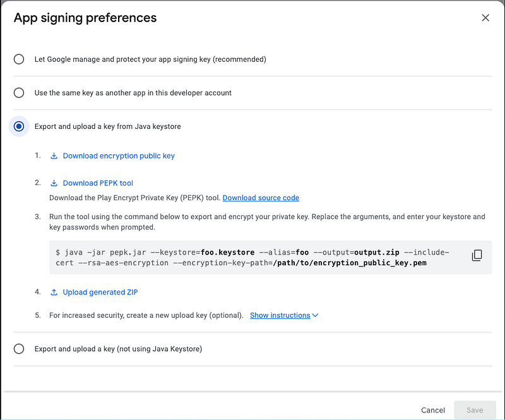
Task: Expand the chevron next to Show instructions
Action: [x=315, y=315]
